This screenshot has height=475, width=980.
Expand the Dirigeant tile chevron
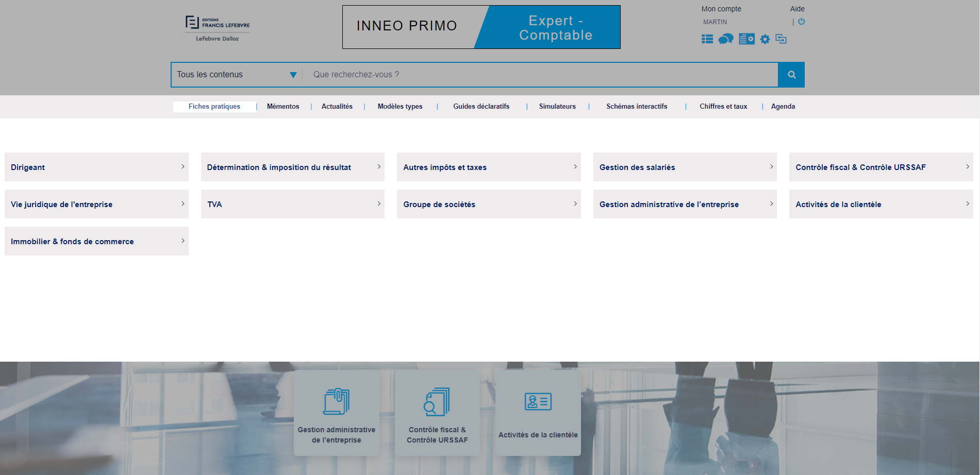183,166
